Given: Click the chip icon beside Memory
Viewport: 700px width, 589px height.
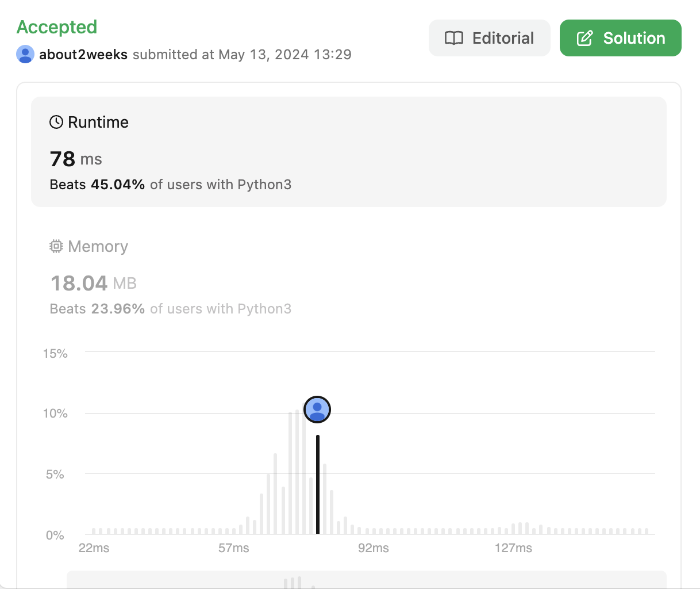Looking at the screenshot, I should (56, 247).
